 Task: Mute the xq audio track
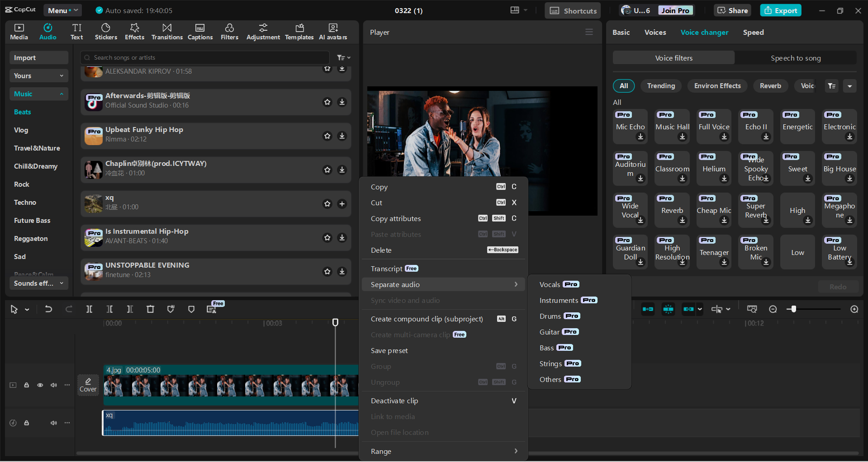click(54, 423)
